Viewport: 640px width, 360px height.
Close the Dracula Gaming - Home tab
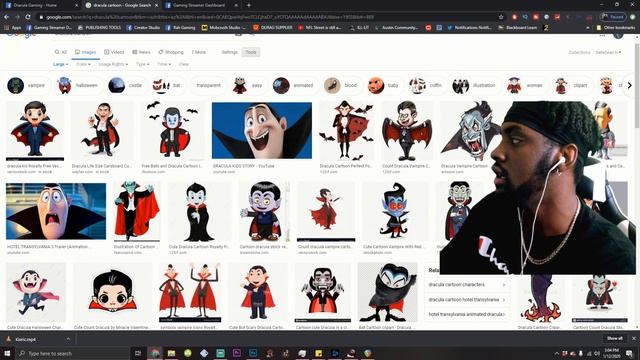click(76, 5)
